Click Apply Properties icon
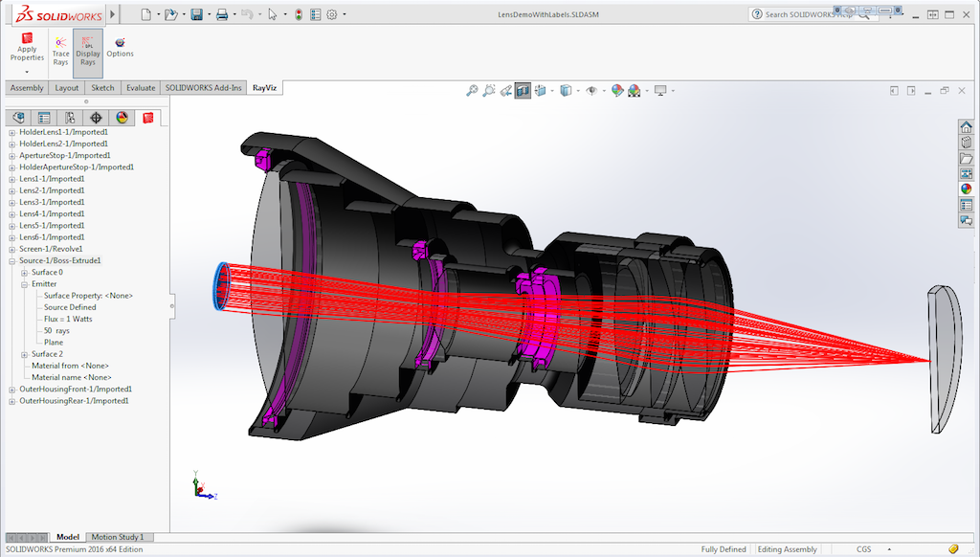 pos(27,49)
